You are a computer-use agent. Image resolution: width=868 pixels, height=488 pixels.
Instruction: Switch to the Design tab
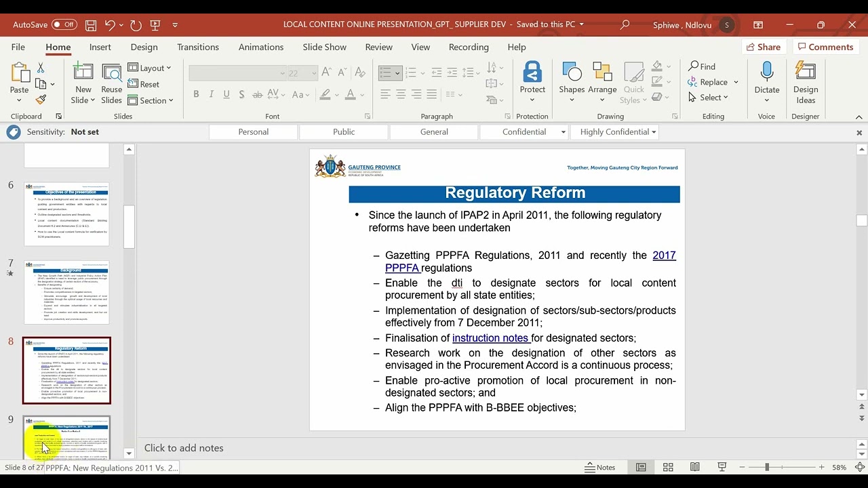click(x=144, y=47)
